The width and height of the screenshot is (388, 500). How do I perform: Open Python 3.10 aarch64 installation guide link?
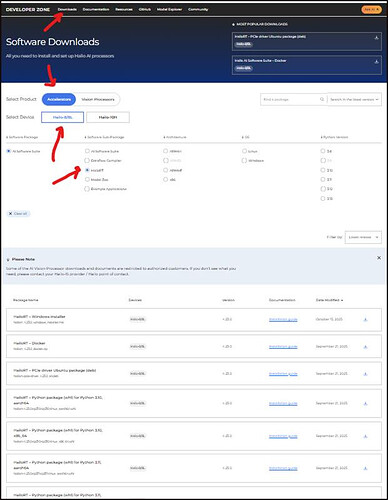point(283,403)
